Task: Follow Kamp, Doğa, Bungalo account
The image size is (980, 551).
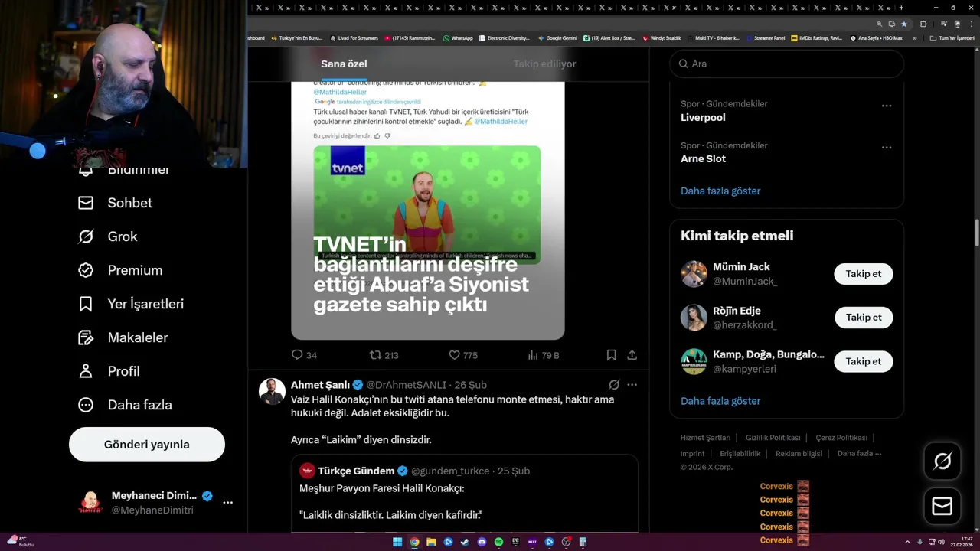Action: click(x=864, y=361)
